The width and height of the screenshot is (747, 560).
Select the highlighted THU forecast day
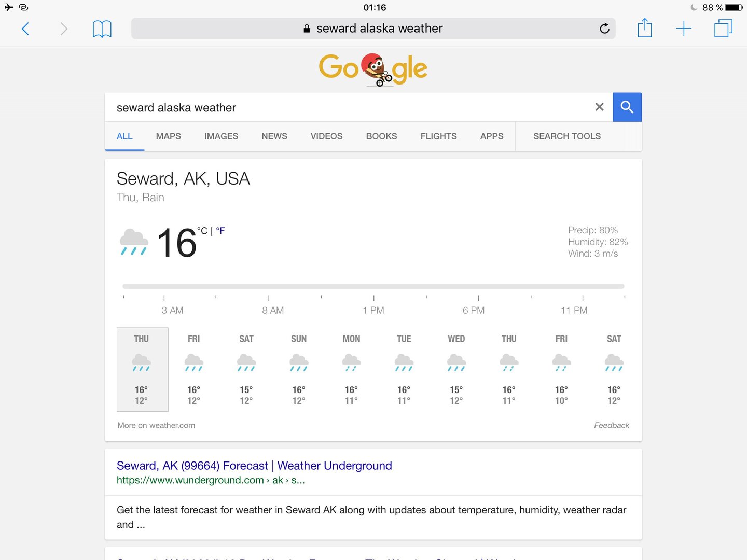(142, 369)
